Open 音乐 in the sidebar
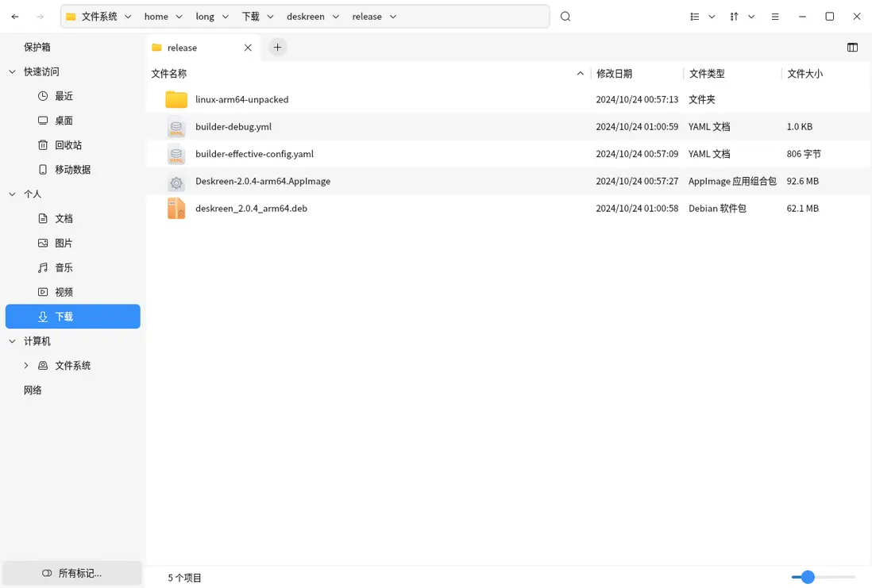This screenshot has width=872, height=588. pyautogui.click(x=73, y=267)
